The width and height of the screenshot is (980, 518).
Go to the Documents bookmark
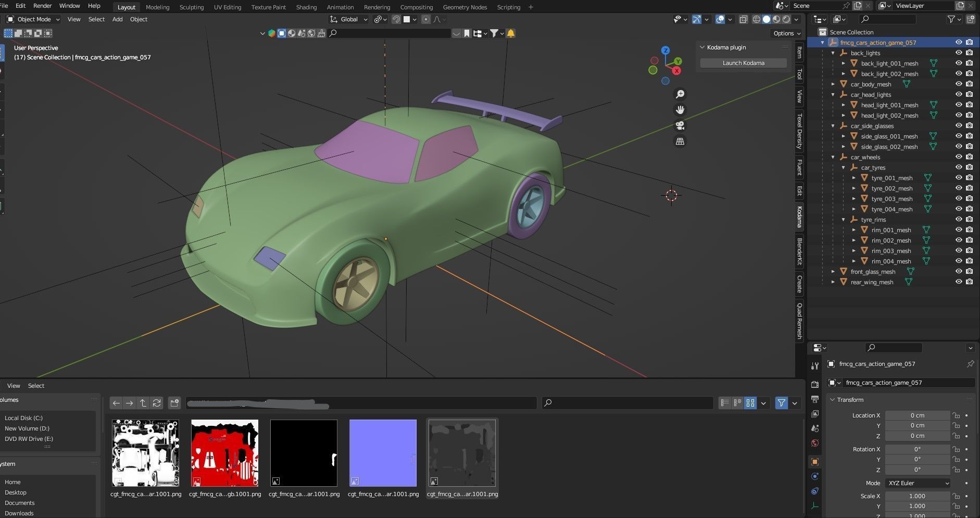coord(20,503)
